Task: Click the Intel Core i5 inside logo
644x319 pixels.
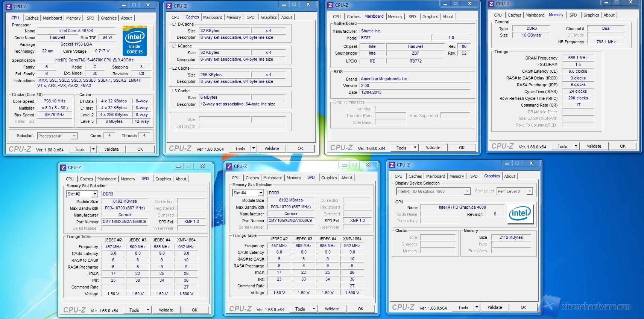Action: point(135,41)
